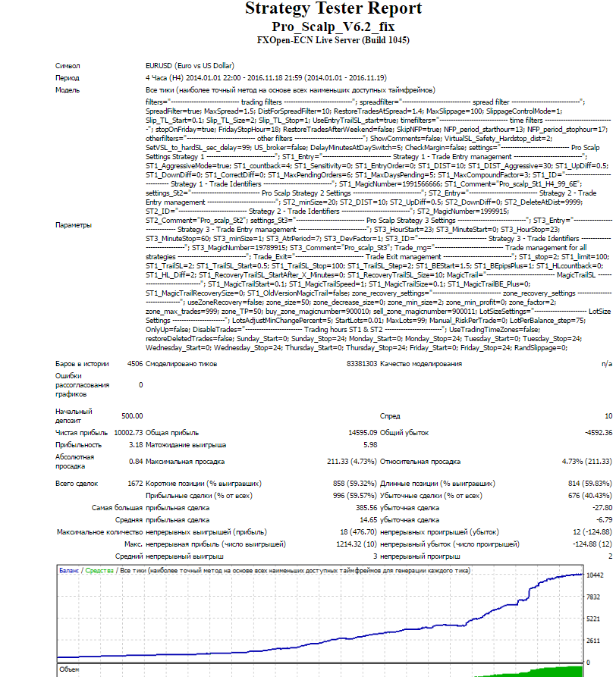Image resolution: width=616 pixels, height=677 pixels.
Task: Select gross loss value '-4592.36'
Action: click(599, 433)
